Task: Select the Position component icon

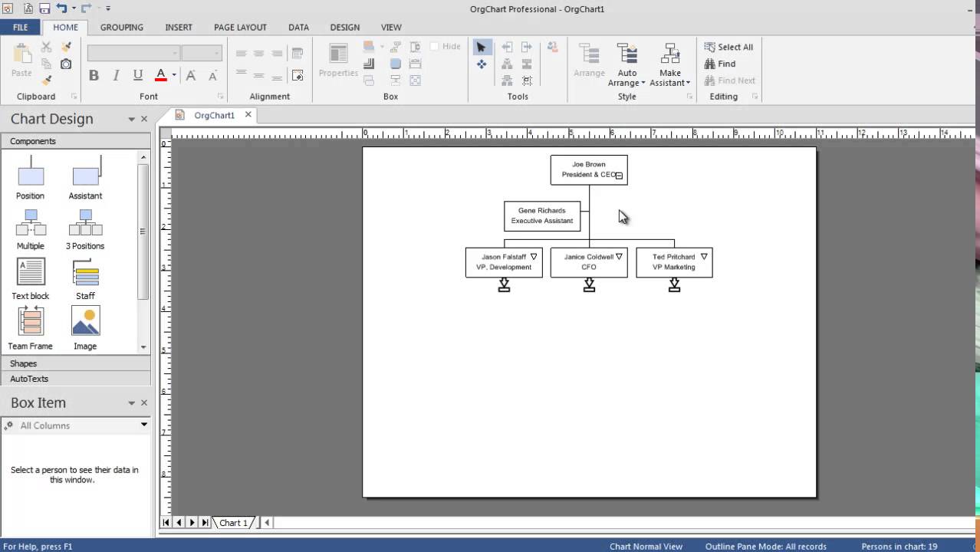Action: click(x=30, y=171)
